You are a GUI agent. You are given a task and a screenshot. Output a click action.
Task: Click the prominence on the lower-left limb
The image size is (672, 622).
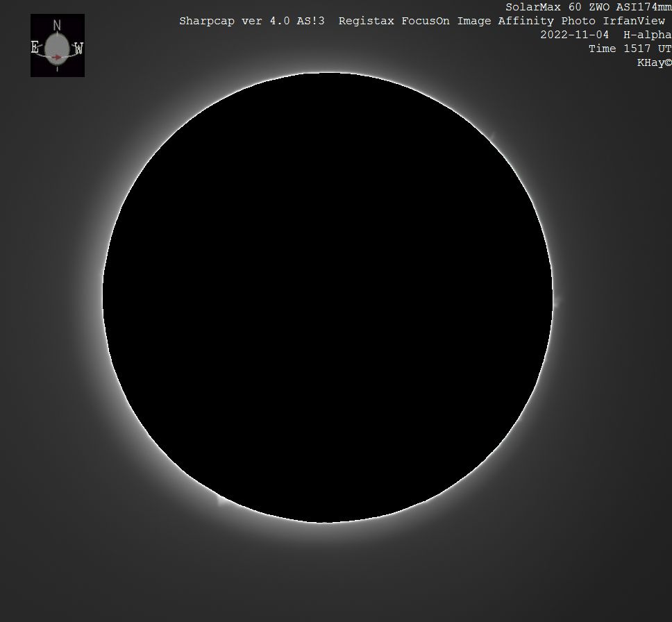(x=221, y=498)
